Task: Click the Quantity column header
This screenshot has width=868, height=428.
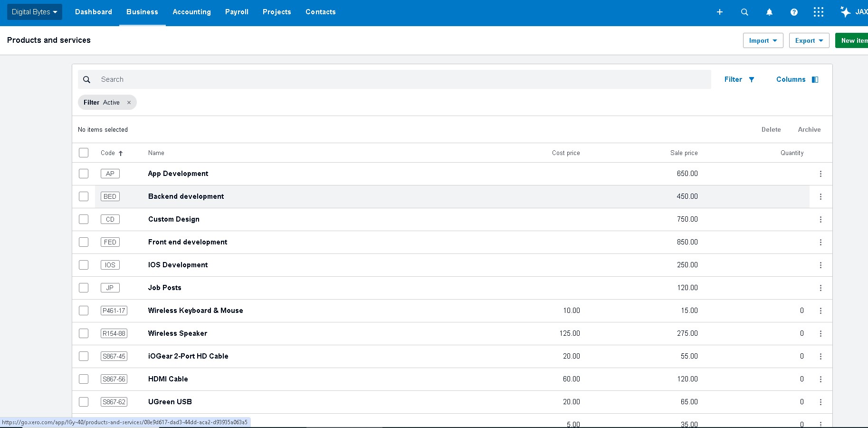Action: (792, 153)
